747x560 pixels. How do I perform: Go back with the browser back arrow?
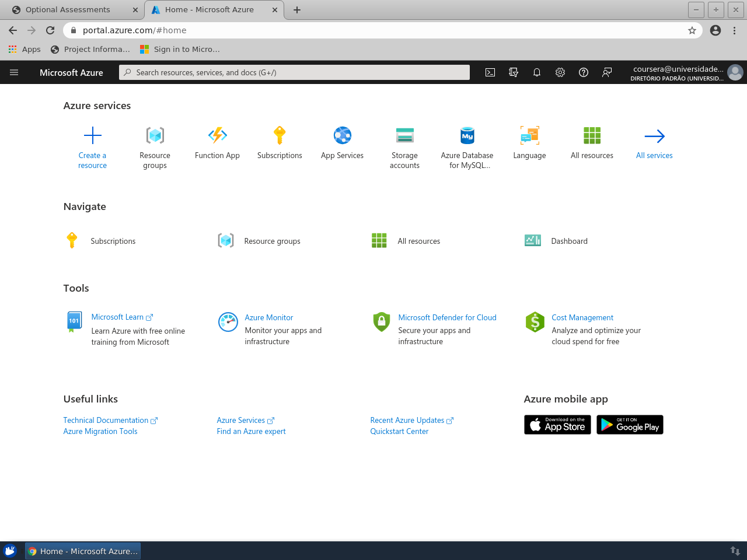[x=13, y=30]
